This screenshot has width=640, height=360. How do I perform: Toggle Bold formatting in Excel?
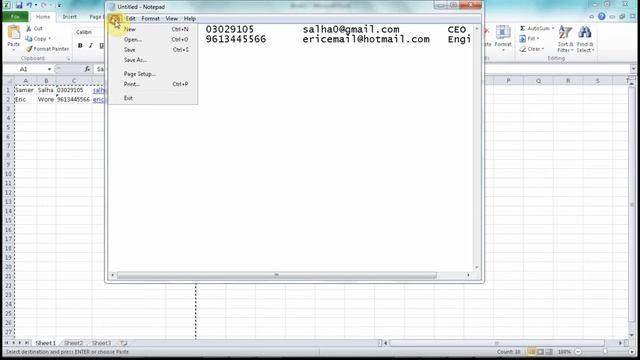80,46
